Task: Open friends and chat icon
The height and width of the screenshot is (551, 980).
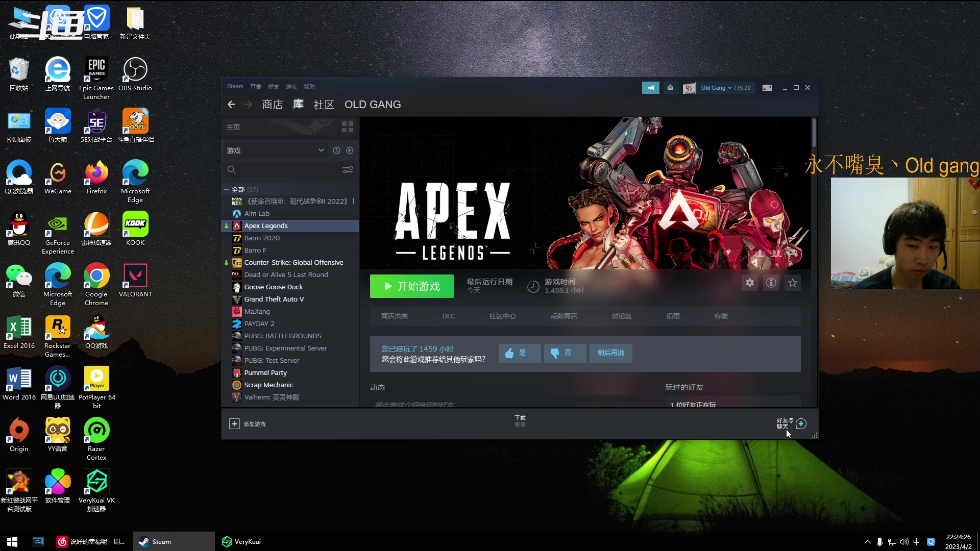Action: pyautogui.click(x=801, y=424)
